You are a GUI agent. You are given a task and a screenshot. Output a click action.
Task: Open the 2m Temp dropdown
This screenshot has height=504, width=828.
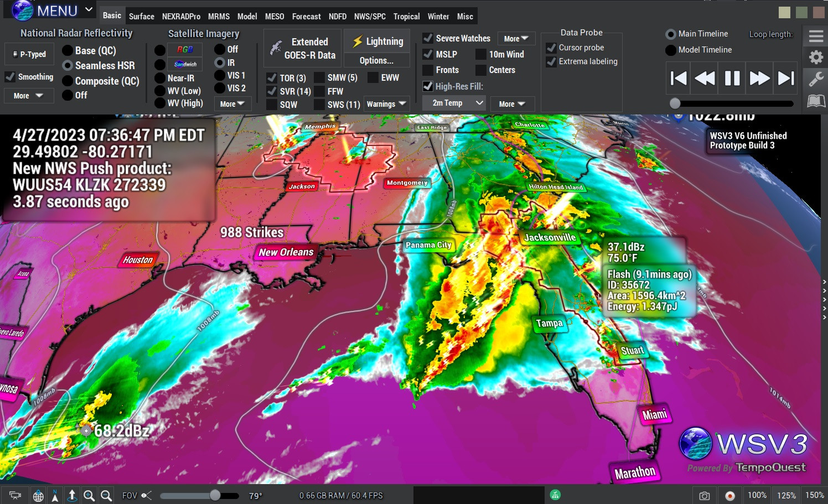click(454, 103)
